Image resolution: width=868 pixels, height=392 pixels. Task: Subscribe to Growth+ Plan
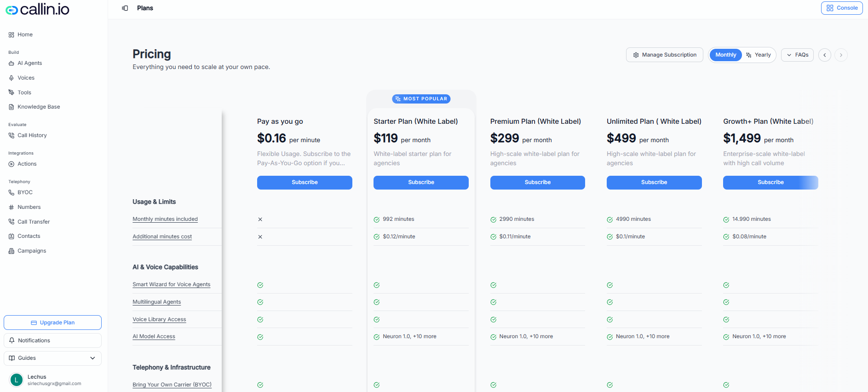coord(770,182)
